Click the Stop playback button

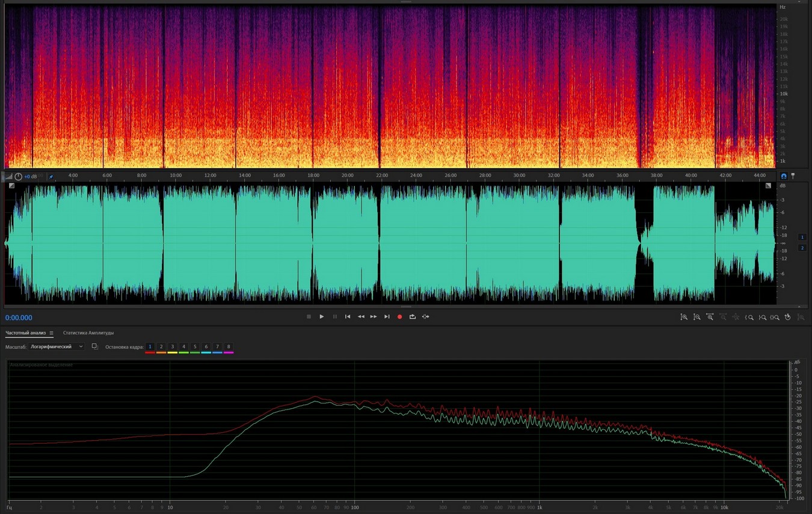309,317
